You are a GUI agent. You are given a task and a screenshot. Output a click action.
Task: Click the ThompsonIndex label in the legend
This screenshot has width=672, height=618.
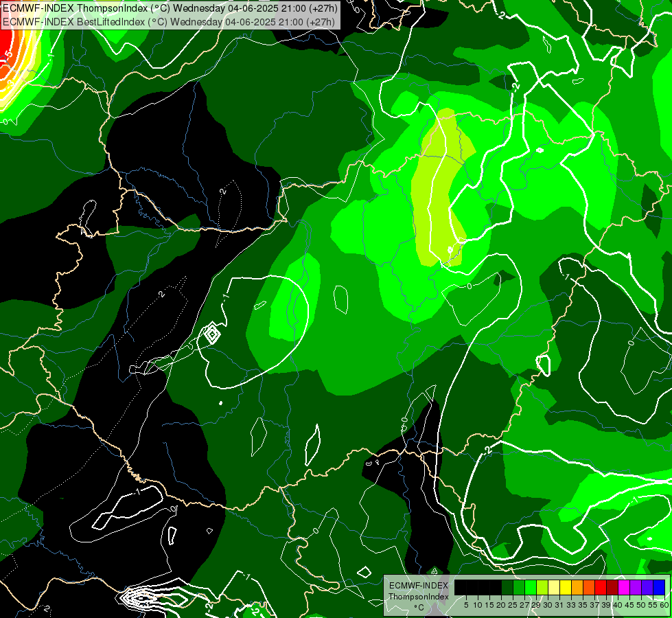(419, 597)
